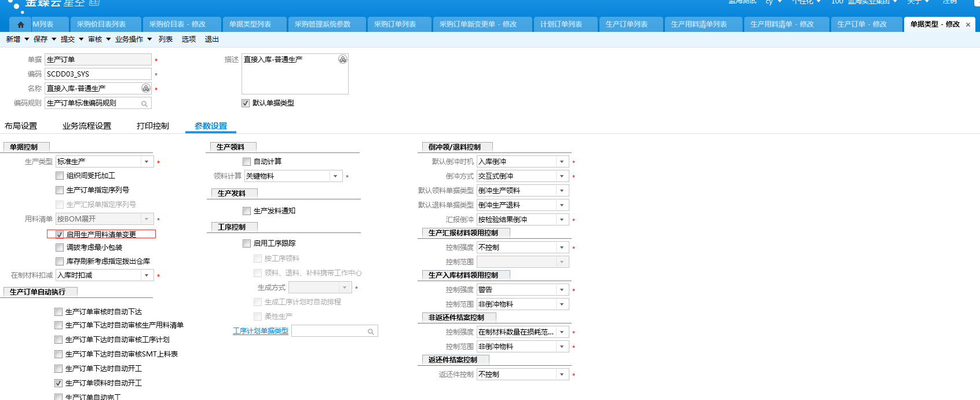The width and height of the screenshot is (980, 400).
Task: Switch to 生产用料清单列表 tab
Action: pyautogui.click(x=704, y=24)
